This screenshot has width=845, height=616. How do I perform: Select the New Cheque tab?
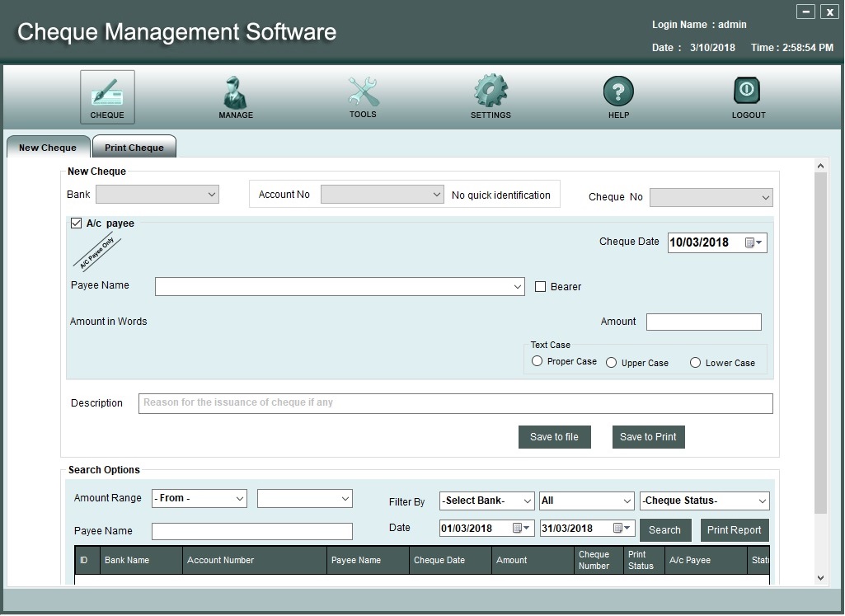48,148
